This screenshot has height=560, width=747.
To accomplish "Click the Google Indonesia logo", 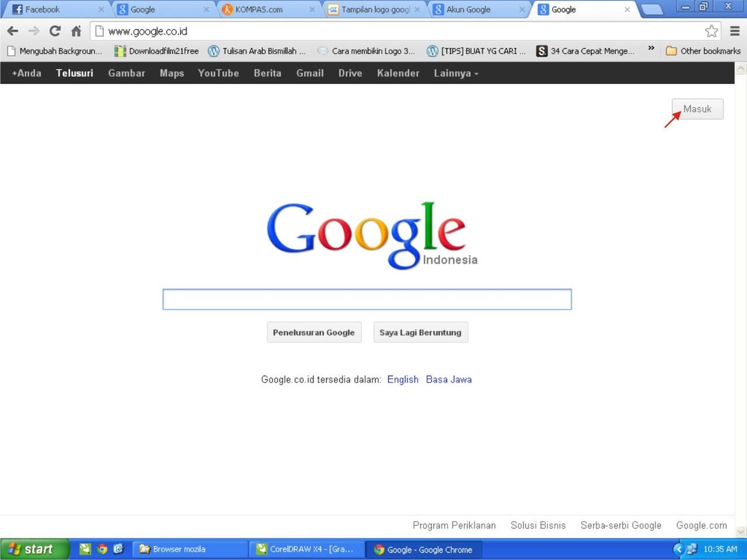I will point(372,236).
